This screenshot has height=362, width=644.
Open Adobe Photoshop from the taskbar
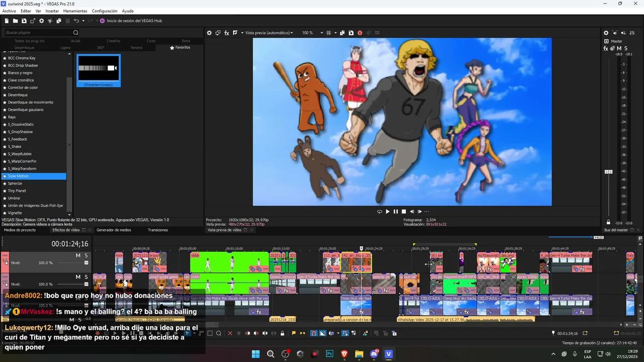pos(330,354)
